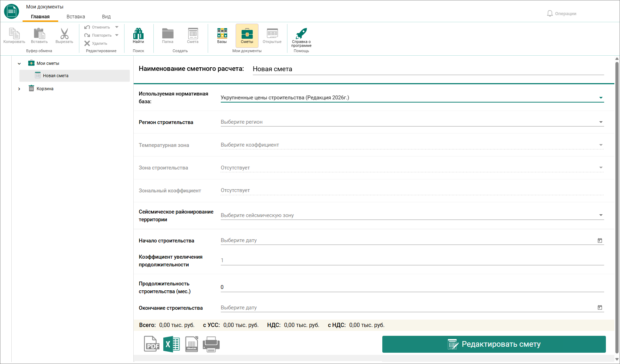Open the Сейсмическое районирование dropdown

click(601, 215)
